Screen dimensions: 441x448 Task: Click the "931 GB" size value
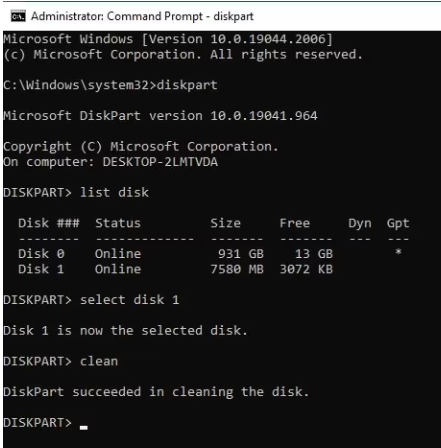(241, 254)
